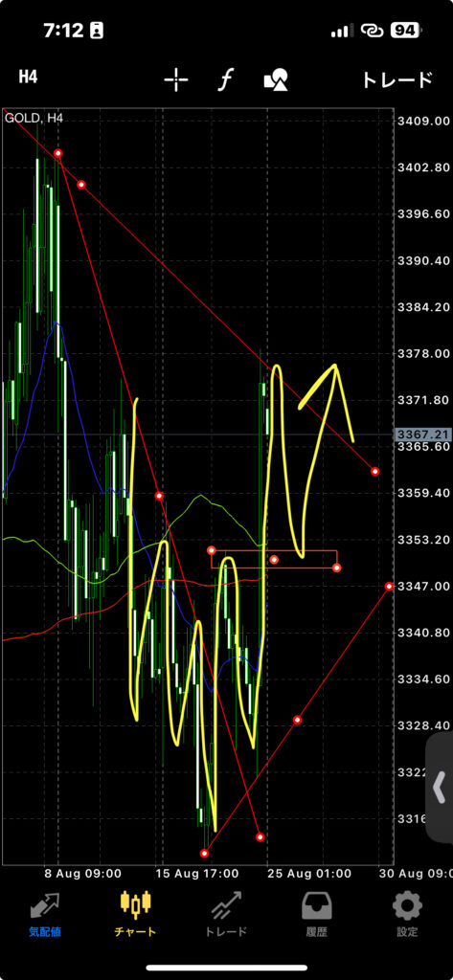Open the H4 timeframe selector
This screenshot has height=980, width=453.
point(28,78)
